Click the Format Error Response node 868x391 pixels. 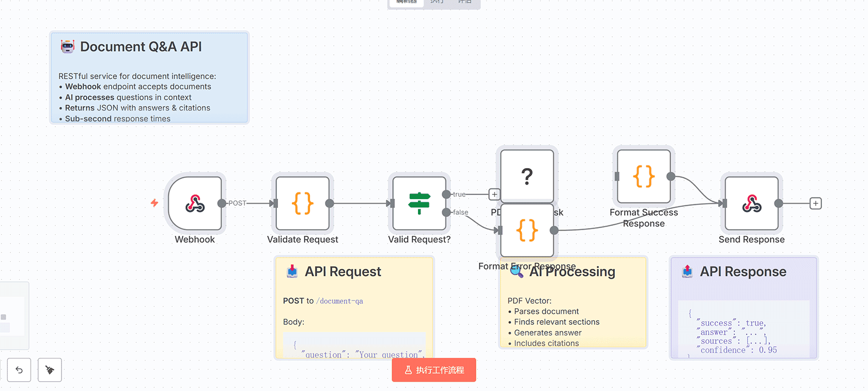[527, 230]
